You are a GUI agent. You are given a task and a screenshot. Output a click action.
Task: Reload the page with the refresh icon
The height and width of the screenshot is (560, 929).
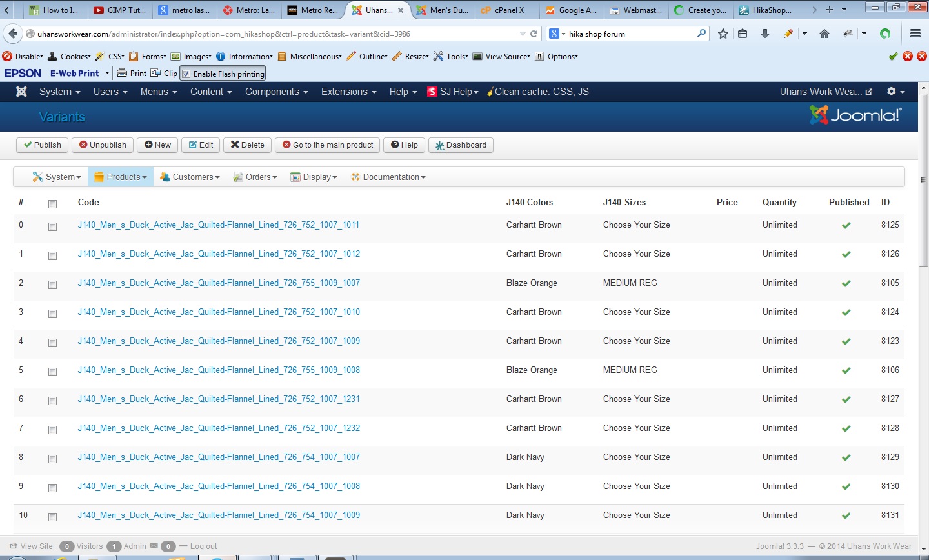tap(534, 34)
